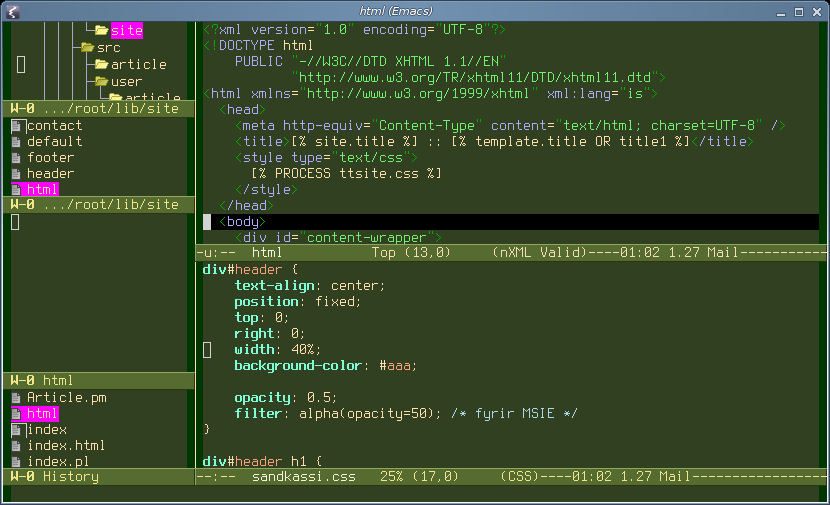Place cursor on the body tag line
This screenshot has height=505, width=830.
pos(511,222)
